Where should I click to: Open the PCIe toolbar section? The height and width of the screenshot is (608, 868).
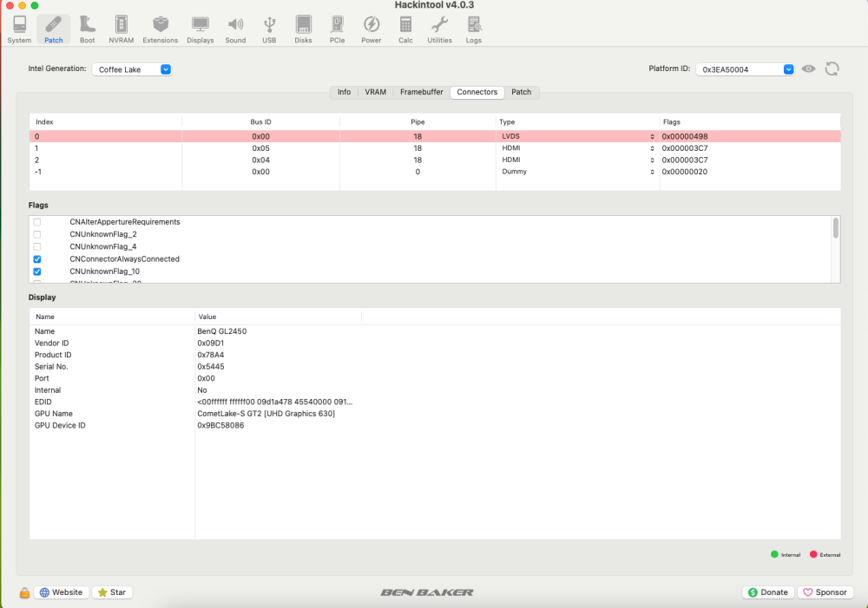pyautogui.click(x=337, y=29)
